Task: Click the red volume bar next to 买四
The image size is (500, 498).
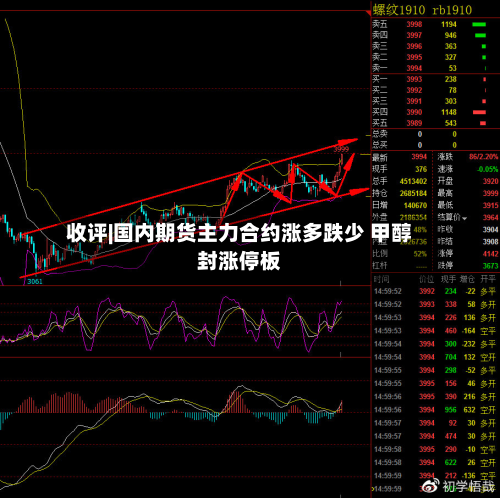Action: [x=479, y=112]
